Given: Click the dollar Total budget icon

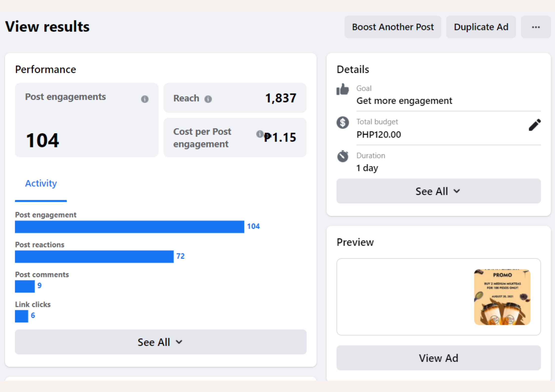Looking at the screenshot, I should click(x=343, y=123).
